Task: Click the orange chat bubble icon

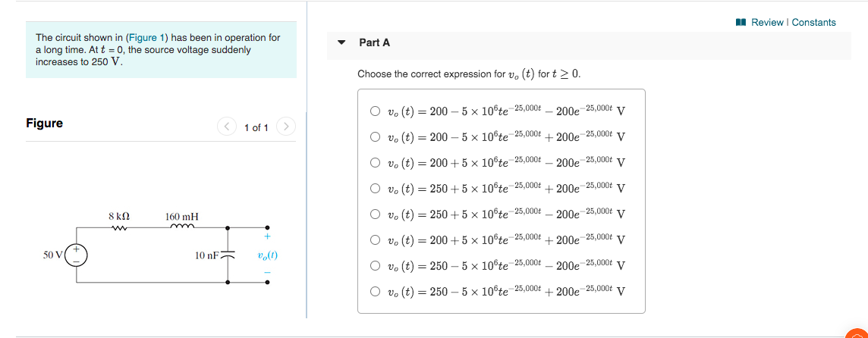Action: tap(859, 333)
